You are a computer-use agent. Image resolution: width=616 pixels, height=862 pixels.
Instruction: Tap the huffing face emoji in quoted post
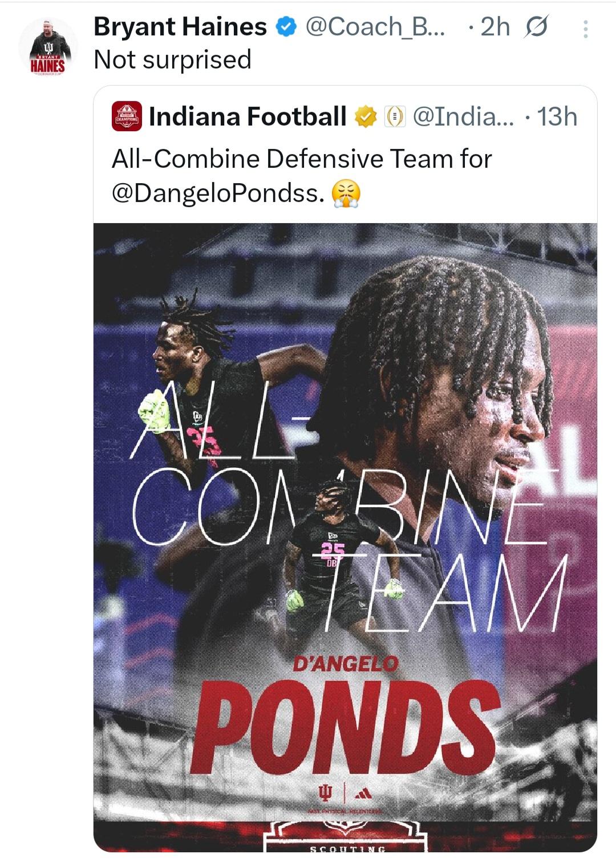(346, 193)
